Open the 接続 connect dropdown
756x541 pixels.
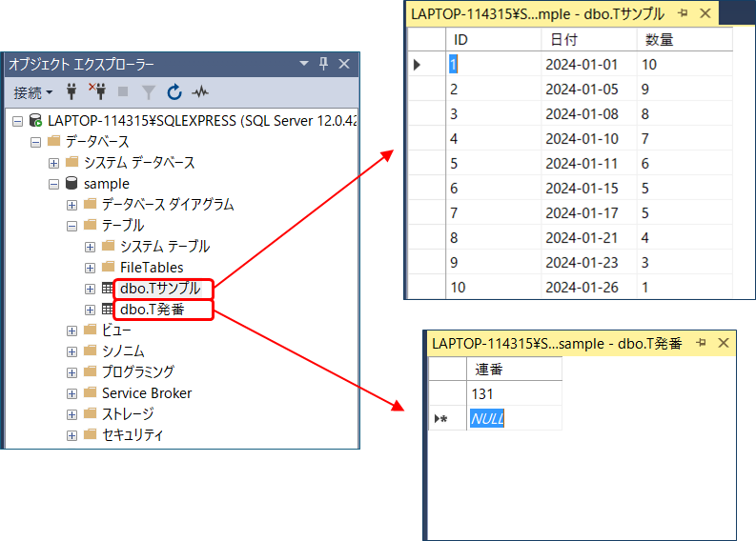(x=32, y=92)
